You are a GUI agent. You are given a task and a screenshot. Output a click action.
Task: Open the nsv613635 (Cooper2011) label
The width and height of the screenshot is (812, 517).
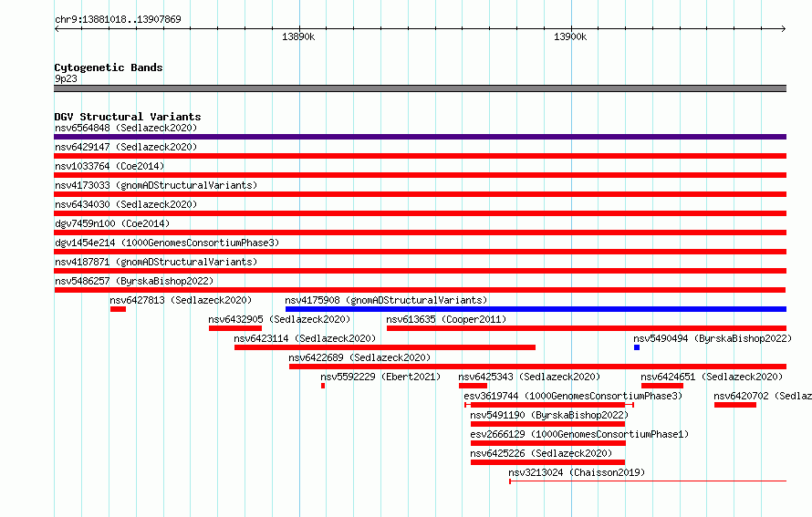pyautogui.click(x=446, y=319)
